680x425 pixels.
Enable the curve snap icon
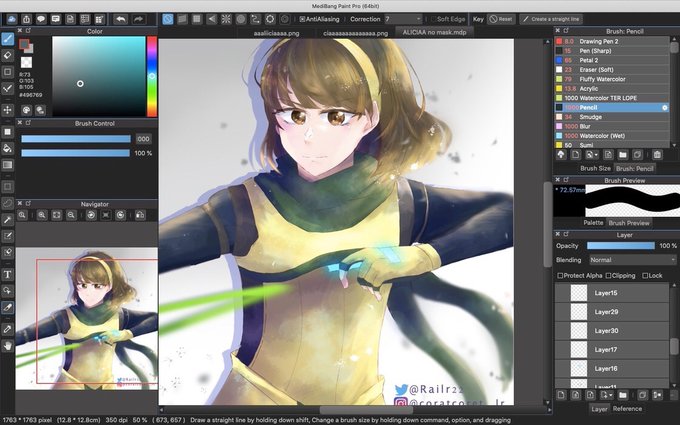click(x=255, y=19)
